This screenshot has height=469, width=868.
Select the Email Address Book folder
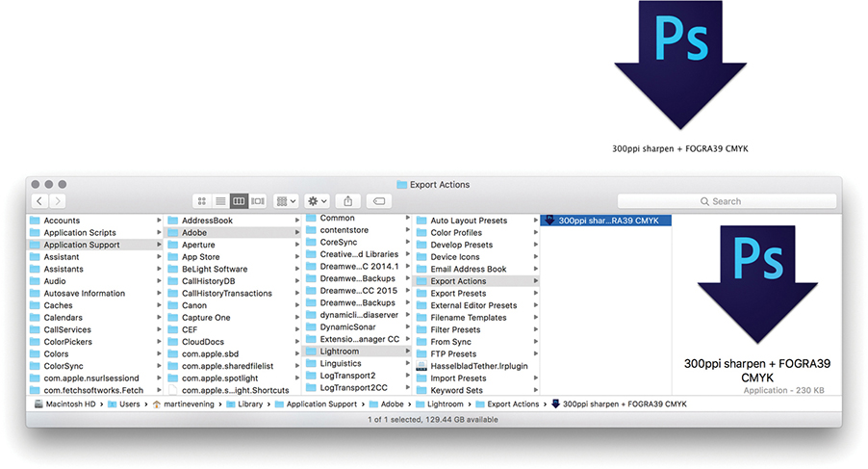pos(476,269)
